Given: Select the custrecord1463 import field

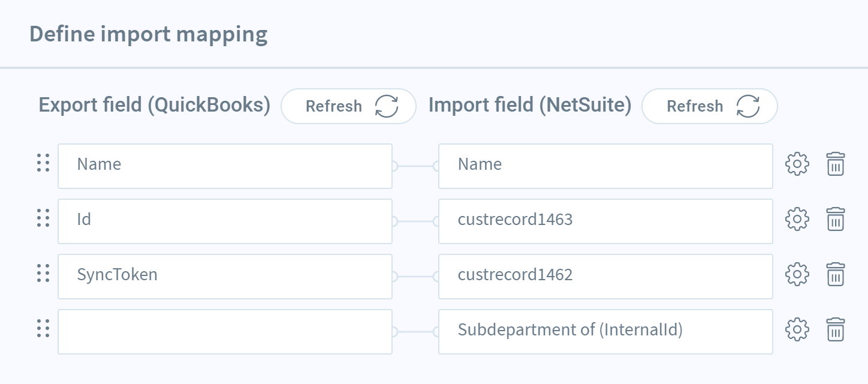Looking at the screenshot, I should 605,221.
